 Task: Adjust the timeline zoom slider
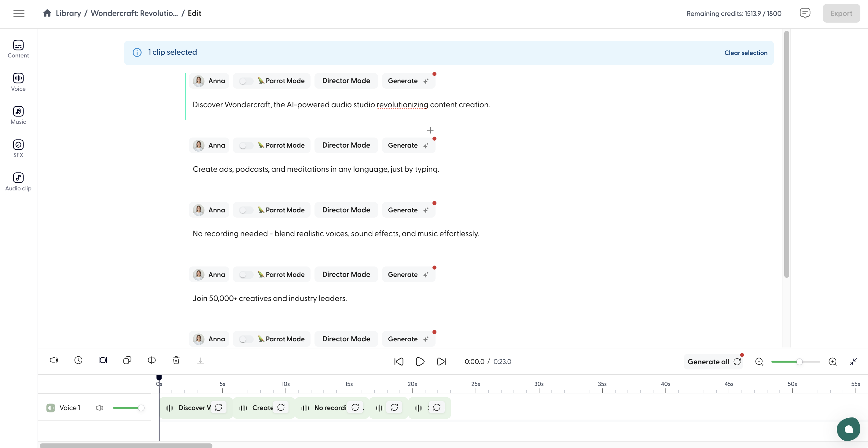(796, 362)
